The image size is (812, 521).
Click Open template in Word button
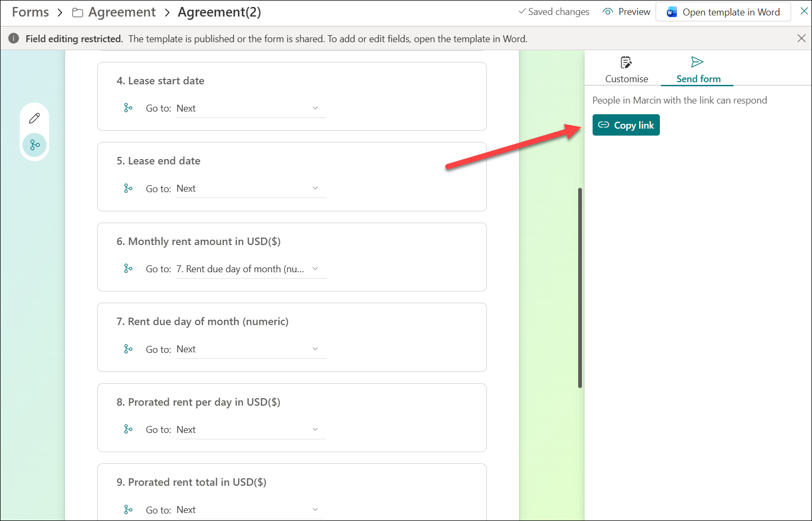(723, 12)
